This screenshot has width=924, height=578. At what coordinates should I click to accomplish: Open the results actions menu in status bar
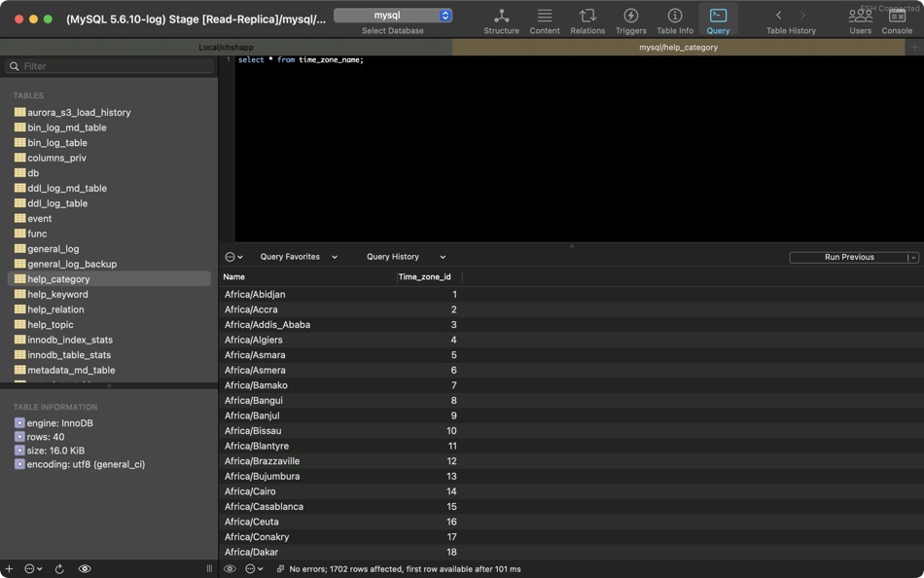tap(254, 569)
